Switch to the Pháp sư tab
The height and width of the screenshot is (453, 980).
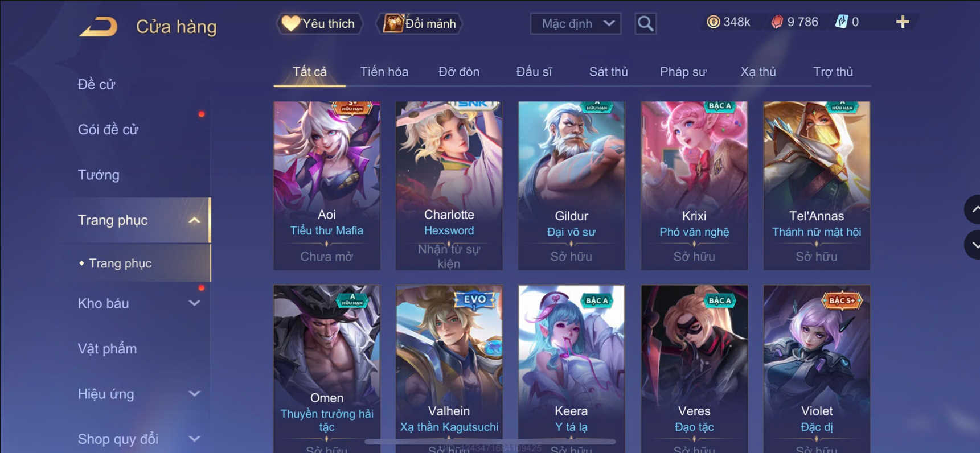[683, 72]
